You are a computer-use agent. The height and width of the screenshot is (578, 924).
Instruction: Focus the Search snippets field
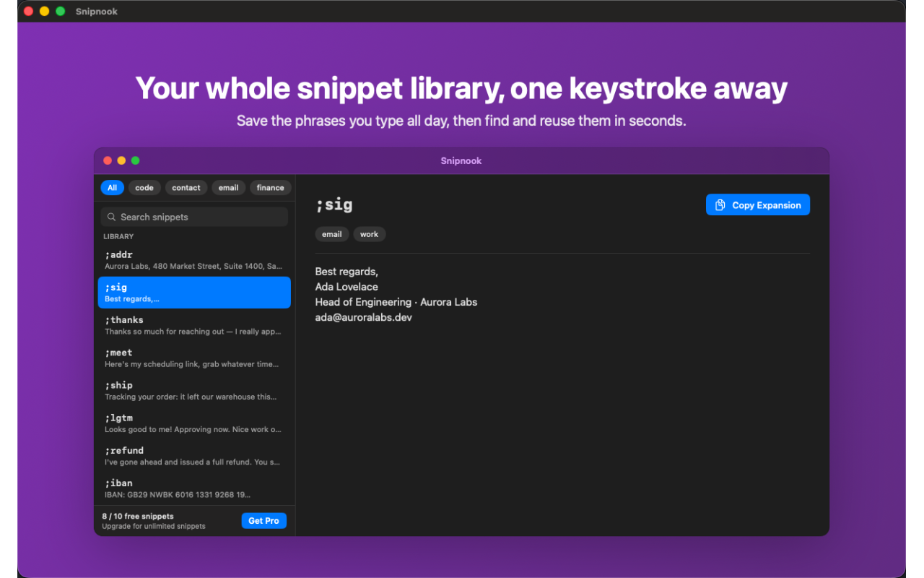(x=194, y=217)
